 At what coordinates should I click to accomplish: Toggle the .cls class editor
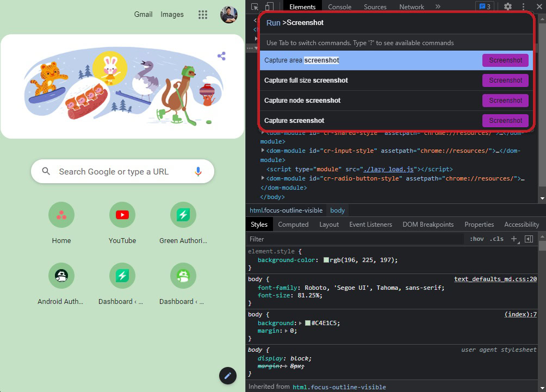point(497,239)
